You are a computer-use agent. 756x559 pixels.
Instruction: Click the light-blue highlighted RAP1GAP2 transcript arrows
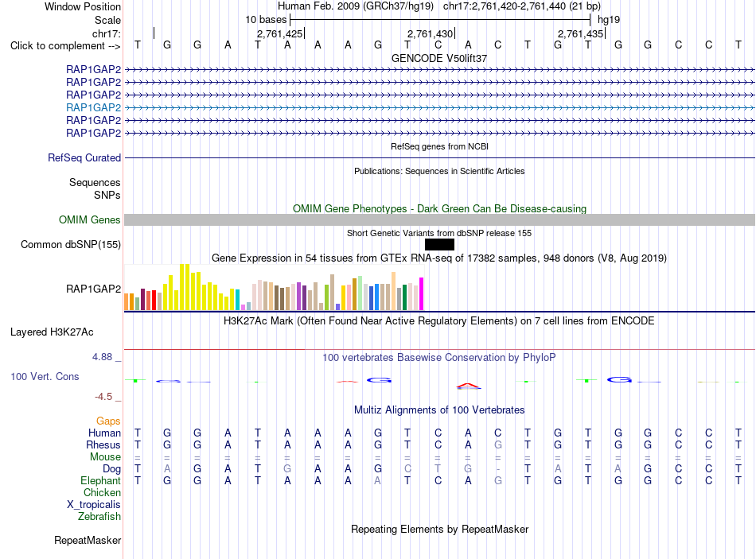click(439, 107)
